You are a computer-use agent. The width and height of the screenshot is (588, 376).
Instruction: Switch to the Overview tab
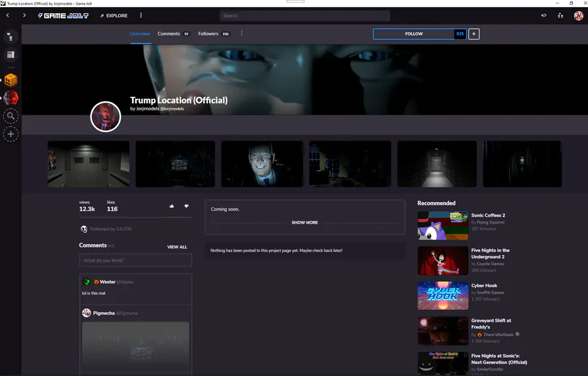point(140,34)
